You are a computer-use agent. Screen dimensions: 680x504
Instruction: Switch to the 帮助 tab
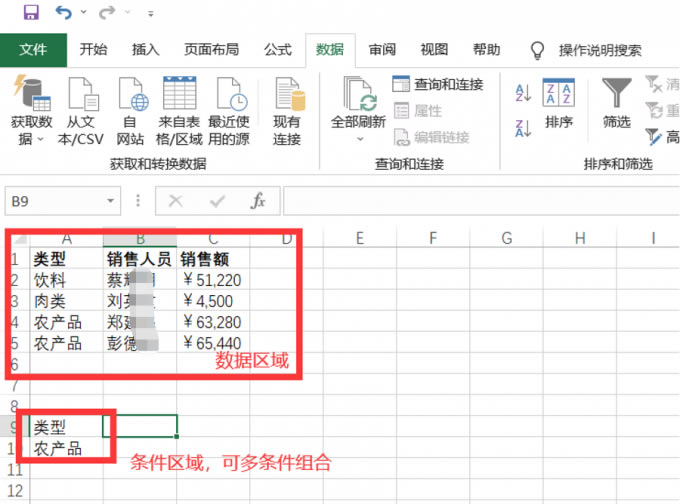(x=487, y=50)
